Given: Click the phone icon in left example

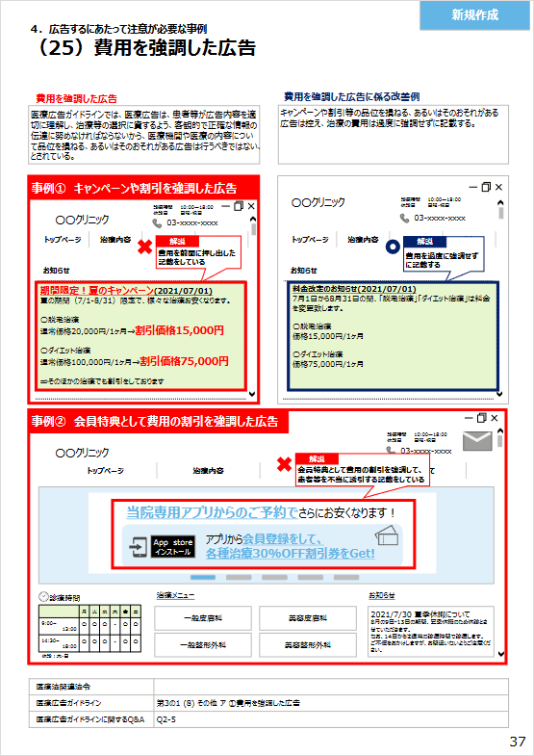Looking at the screenshot, I should (x=157, y=223).
